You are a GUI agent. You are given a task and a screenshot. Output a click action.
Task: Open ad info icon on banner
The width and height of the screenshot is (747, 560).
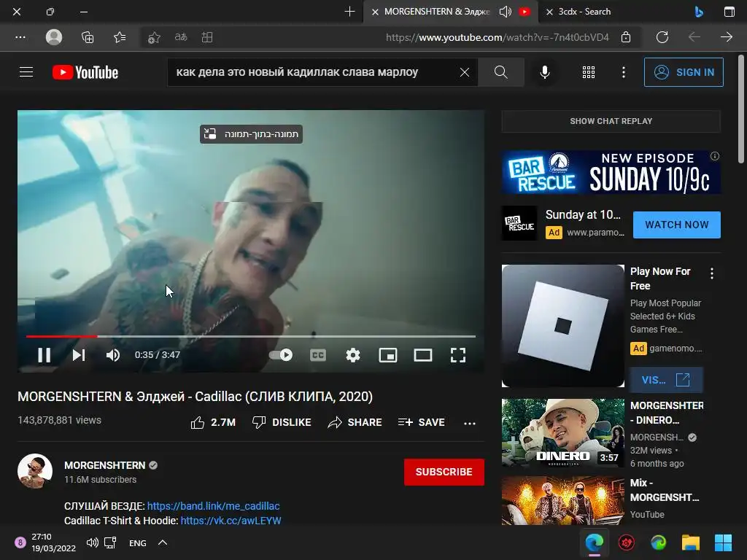(715, 156)
